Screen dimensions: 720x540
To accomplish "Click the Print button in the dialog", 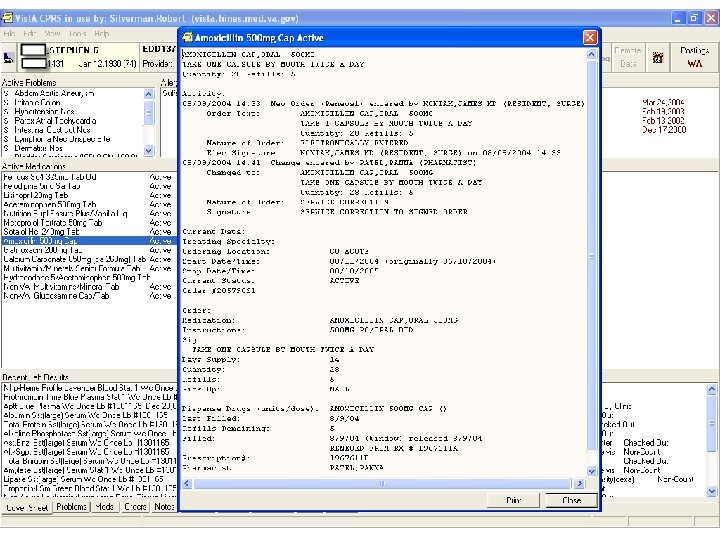I will pos(513,500).
